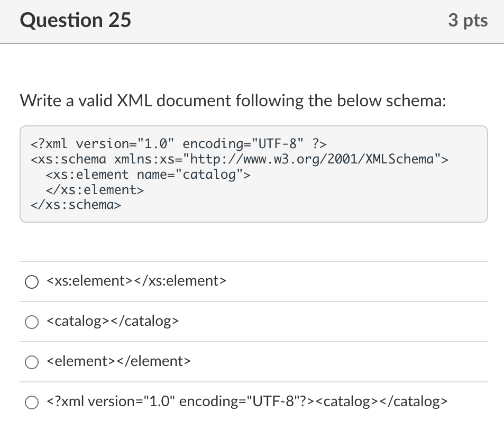Click the answer text starting with <?xml version
This screenshot has width=504, height=439.
point(248,401)
